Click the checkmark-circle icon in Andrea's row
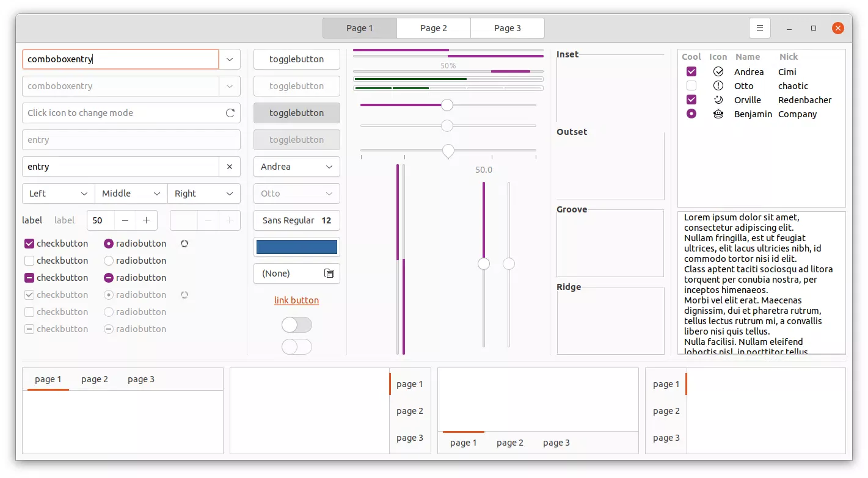 coord(718,72)
